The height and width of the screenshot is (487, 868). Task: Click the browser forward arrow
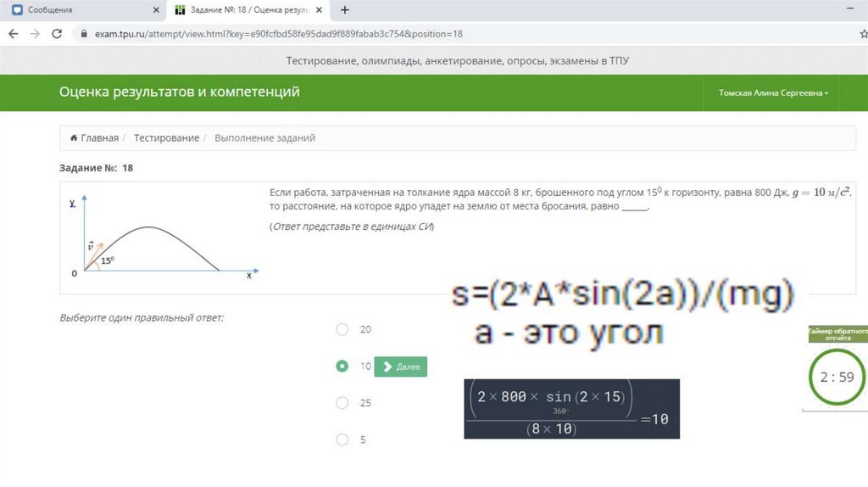(35, 34)
